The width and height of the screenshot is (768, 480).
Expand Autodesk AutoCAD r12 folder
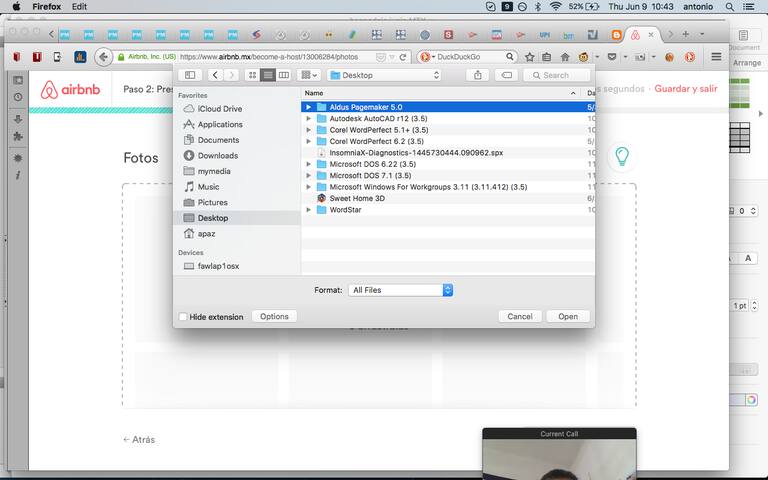[x=309, y=119]
